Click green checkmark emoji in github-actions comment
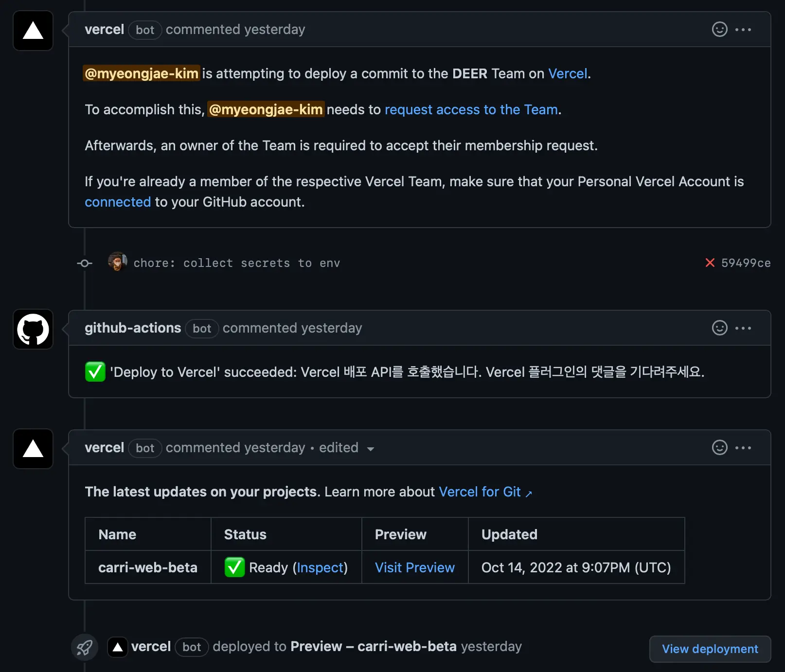Viewport: 785px width, 672px height. click(95, 372)
